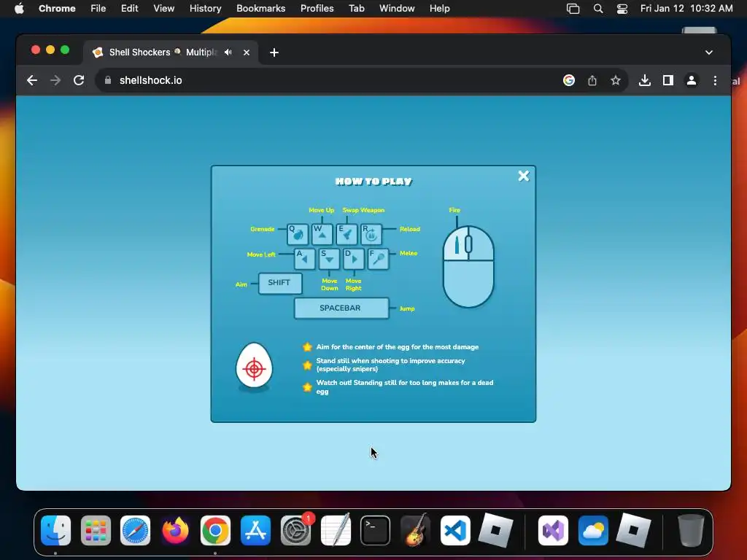Viewport: 747px width, 560px height.
Task: Close the Shell Shockers tab
Action: pos(247,52)
